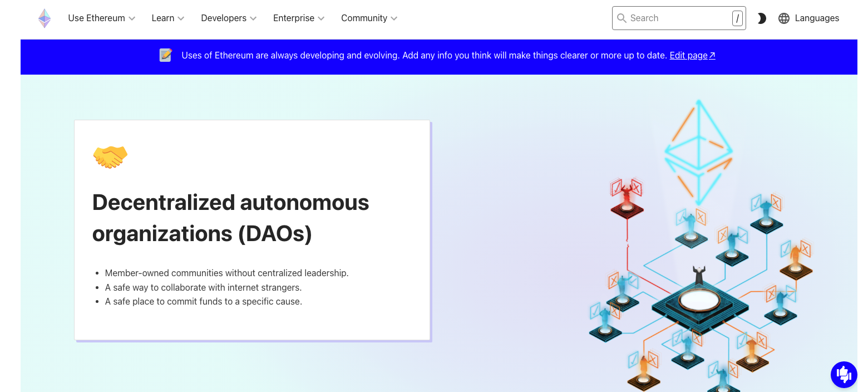Click the DAO hero illustration image
Viewport: 868px width, 392px height.
[701, 245]
